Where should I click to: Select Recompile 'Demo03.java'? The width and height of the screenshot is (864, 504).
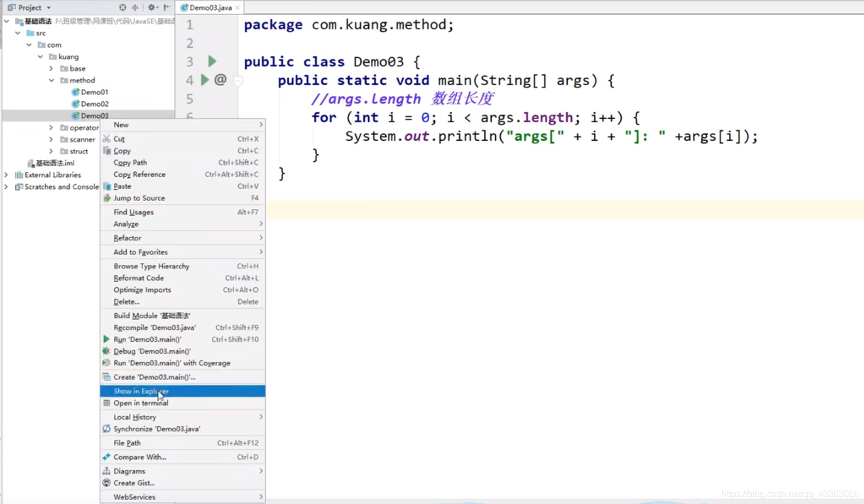tap(182, 327)
